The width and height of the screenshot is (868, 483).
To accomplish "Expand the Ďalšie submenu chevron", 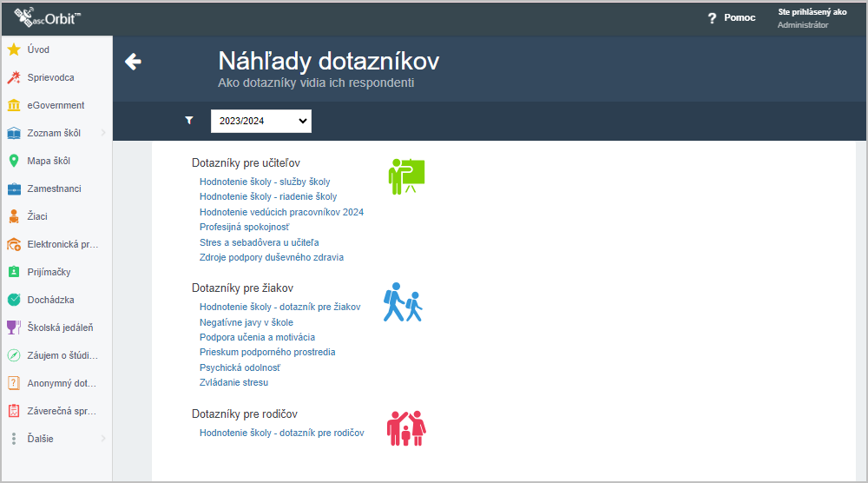I will click(x=103, y=439).
